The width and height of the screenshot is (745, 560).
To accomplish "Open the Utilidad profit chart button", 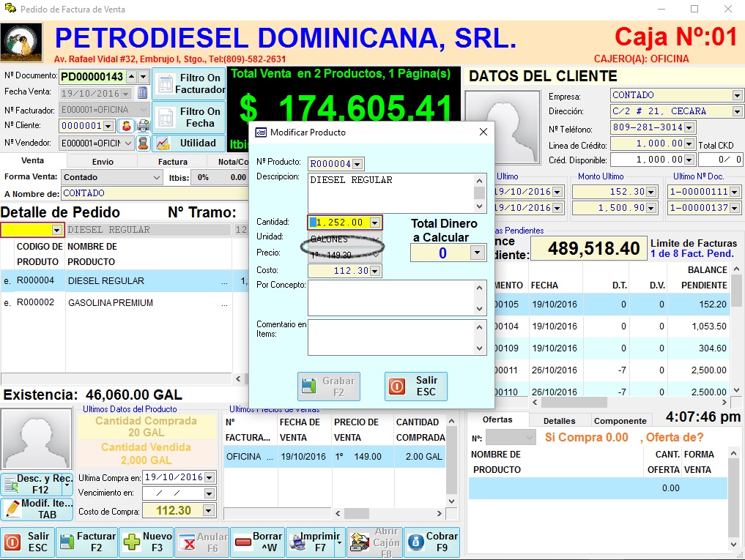I will [188, 143].
